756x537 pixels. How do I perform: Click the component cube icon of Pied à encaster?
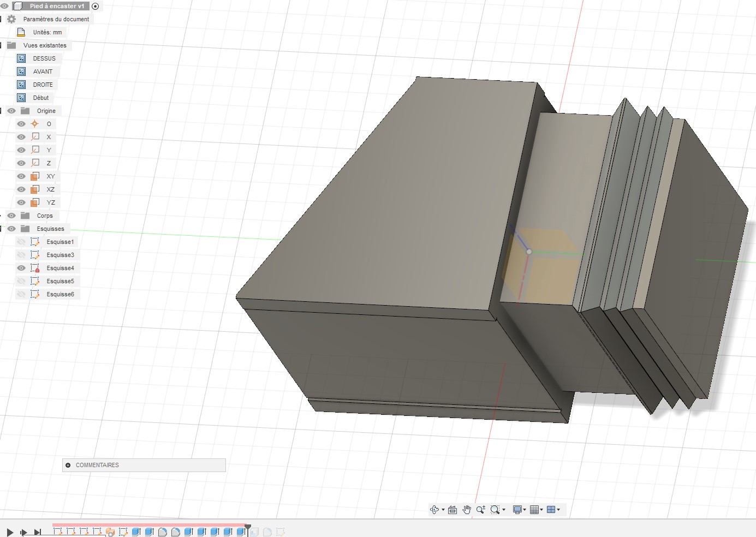coord(18,6)
